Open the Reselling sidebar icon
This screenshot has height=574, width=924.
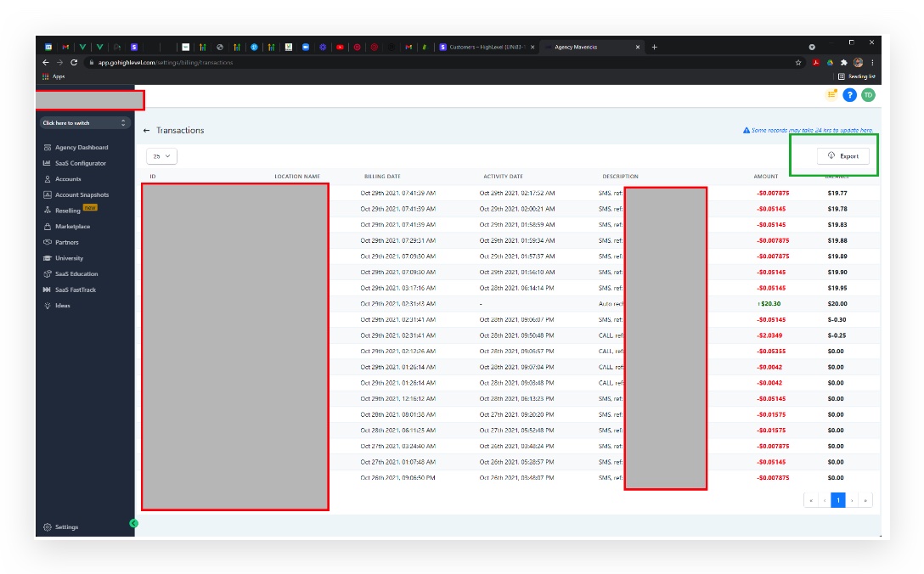pos(48,211)
